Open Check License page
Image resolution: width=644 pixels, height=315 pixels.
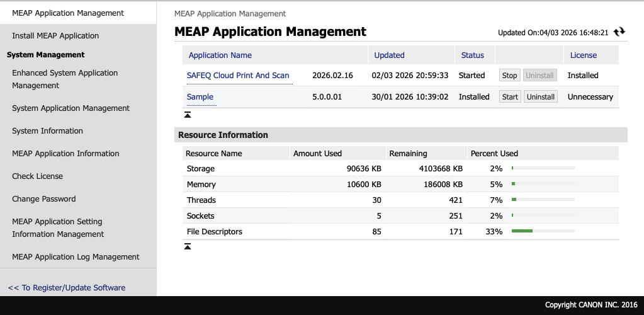37,176
